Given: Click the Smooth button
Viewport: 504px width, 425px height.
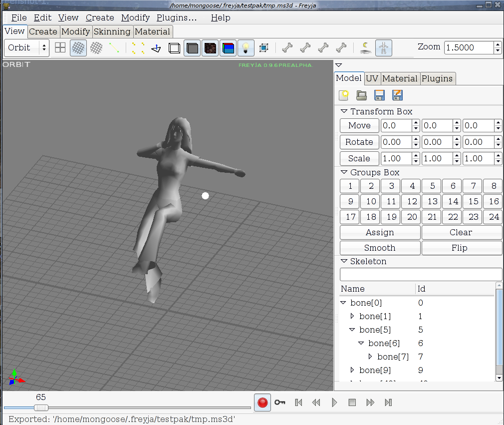Looking at the screenshot, I should point(380,248).
